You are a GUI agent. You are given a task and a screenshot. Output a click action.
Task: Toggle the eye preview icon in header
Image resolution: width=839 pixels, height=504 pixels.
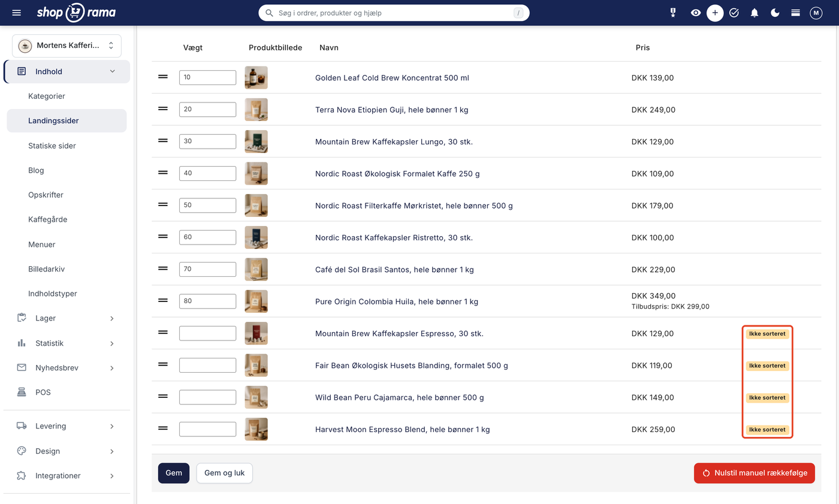click(x=695, y=13)
